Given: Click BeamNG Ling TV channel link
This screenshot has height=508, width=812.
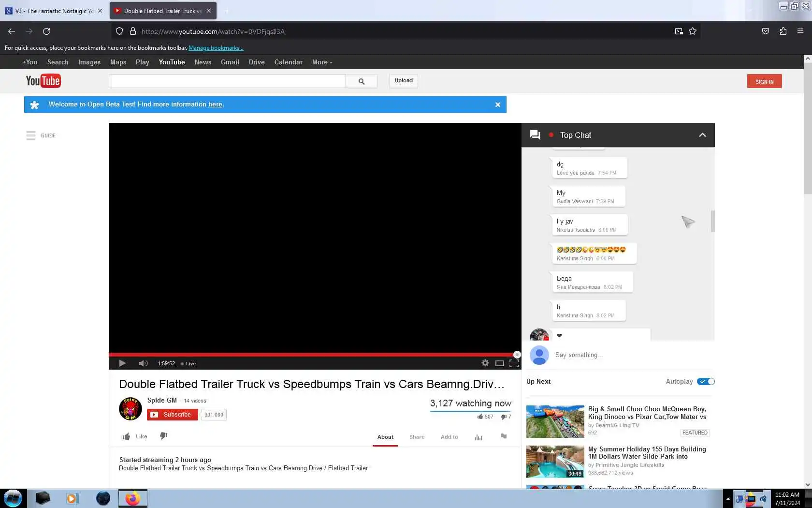Looking at the screenshot, I should pos(617,425).
